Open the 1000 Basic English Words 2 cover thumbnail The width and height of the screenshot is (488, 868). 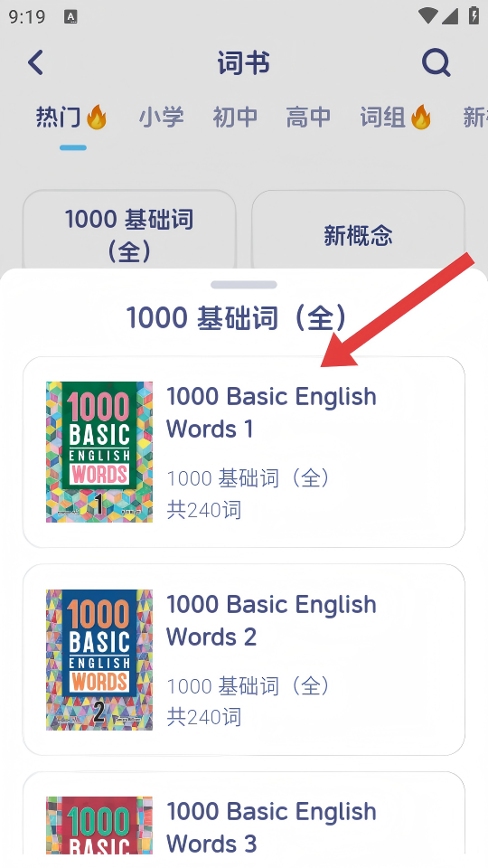point(99,659)
